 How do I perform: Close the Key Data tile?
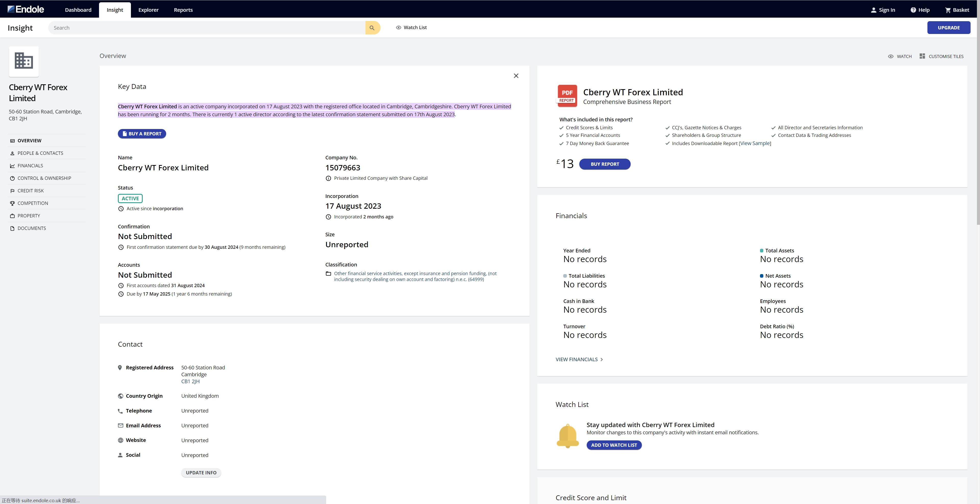pos(516,76)
